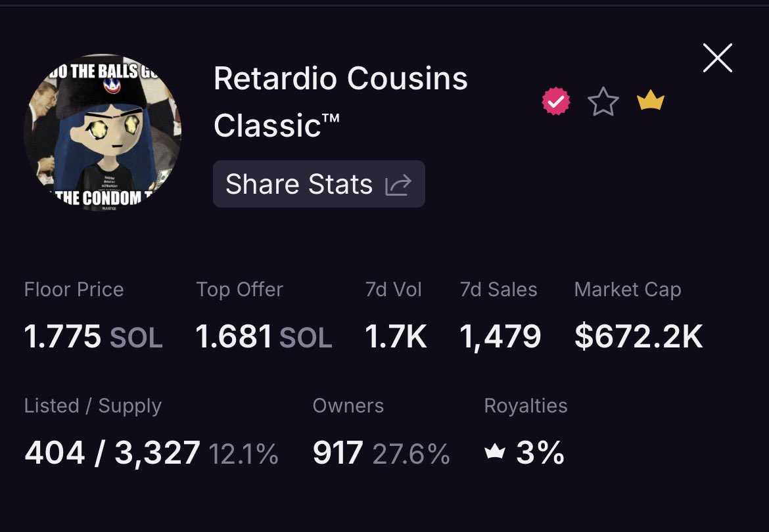
Task: Click the Floor Price value 1.775 SOL
Action: coord(93,337)
